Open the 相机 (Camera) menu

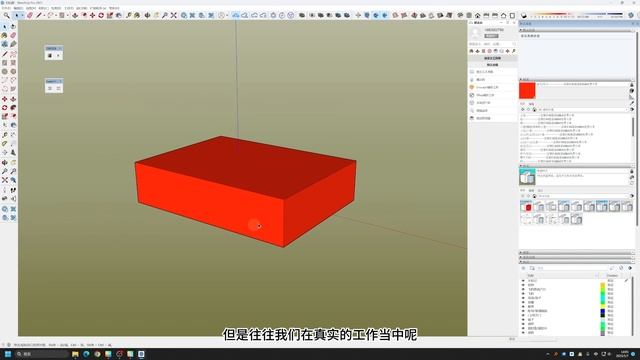pos(43,8)
